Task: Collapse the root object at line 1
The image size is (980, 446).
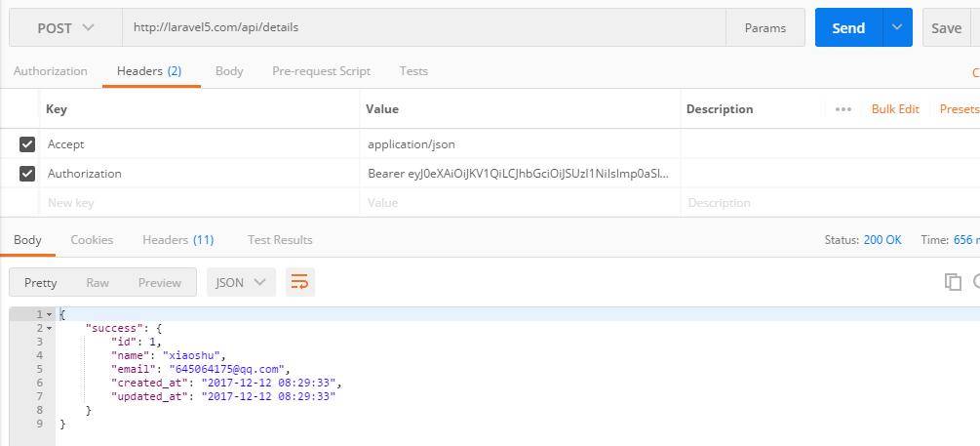Action: [50, 314]
